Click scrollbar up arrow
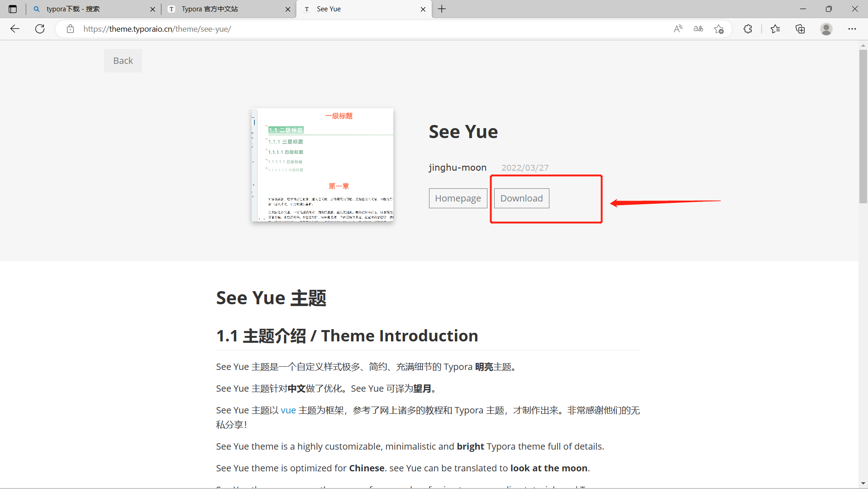This screenshot has height=489, width=868. pos(863,45)
